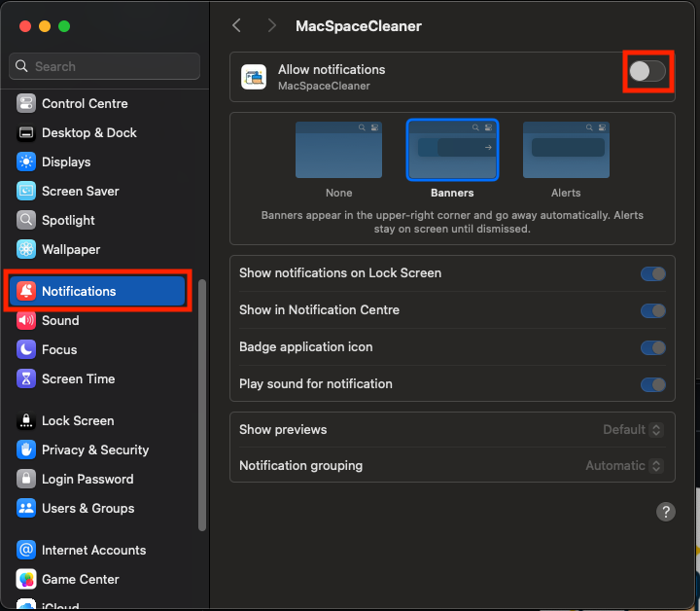700x611 pixels.
Task: Click the Screen Saver icon in sidebar
Action: (26, 191)
